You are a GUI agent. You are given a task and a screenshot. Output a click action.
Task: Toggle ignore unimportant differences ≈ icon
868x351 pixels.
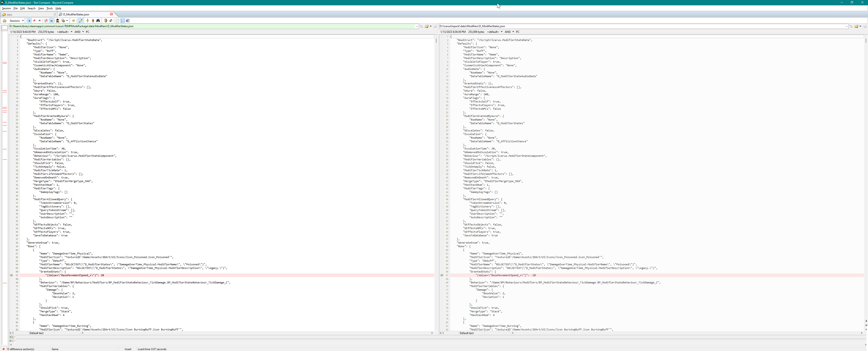[52, 21]
